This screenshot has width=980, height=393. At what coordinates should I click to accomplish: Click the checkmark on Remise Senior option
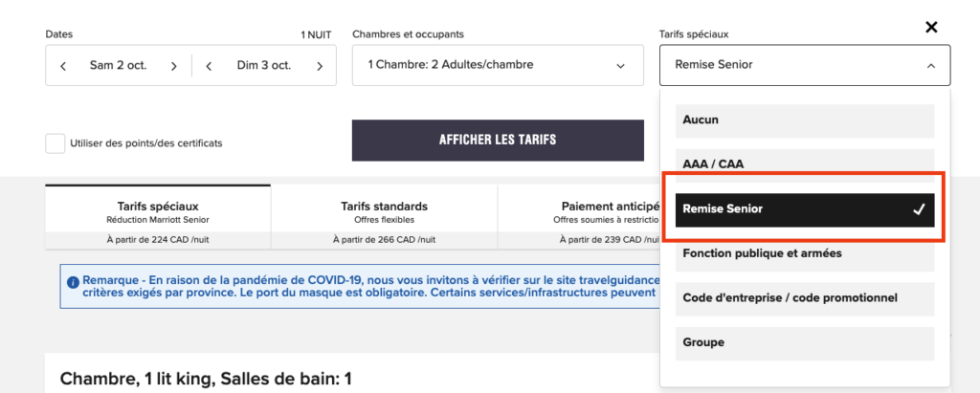919,209
